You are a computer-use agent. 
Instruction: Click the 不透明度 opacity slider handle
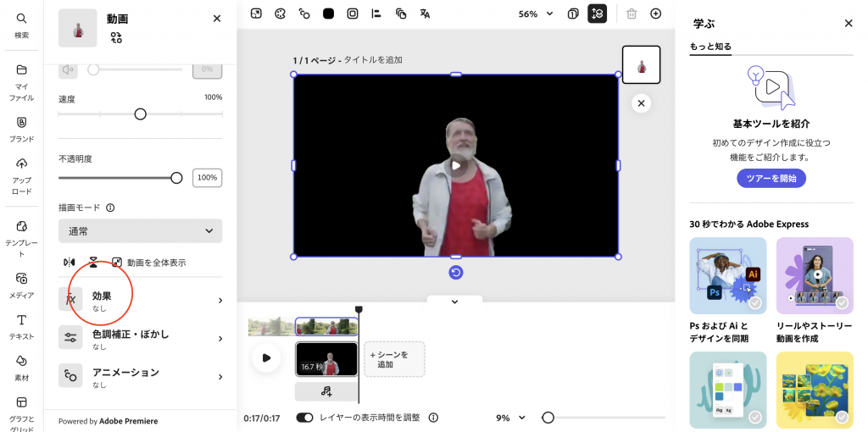(176, 178)
